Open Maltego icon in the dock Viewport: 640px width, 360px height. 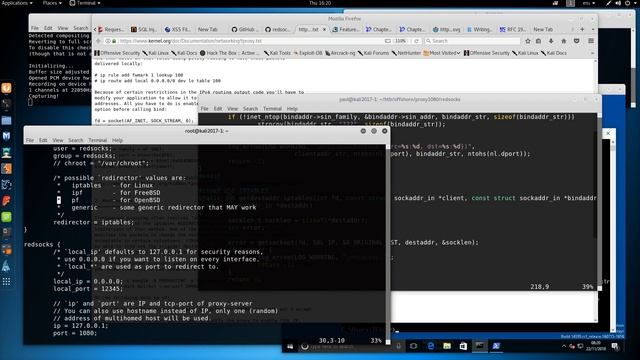tap(6, 184)
